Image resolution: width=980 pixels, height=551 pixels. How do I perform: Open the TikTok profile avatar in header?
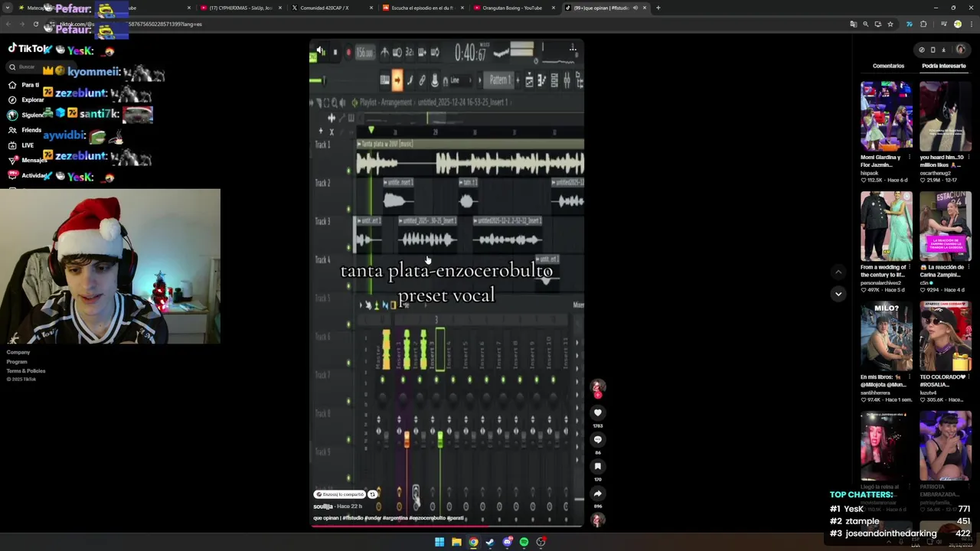coord(960,50)
